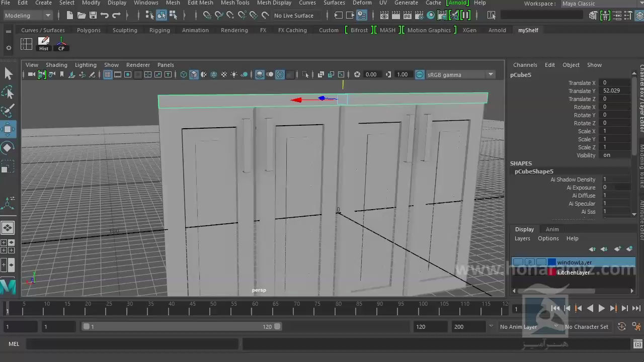This screenshot has height=362, width=644.
Task: Click the CP shelf button
Action: 61,44
